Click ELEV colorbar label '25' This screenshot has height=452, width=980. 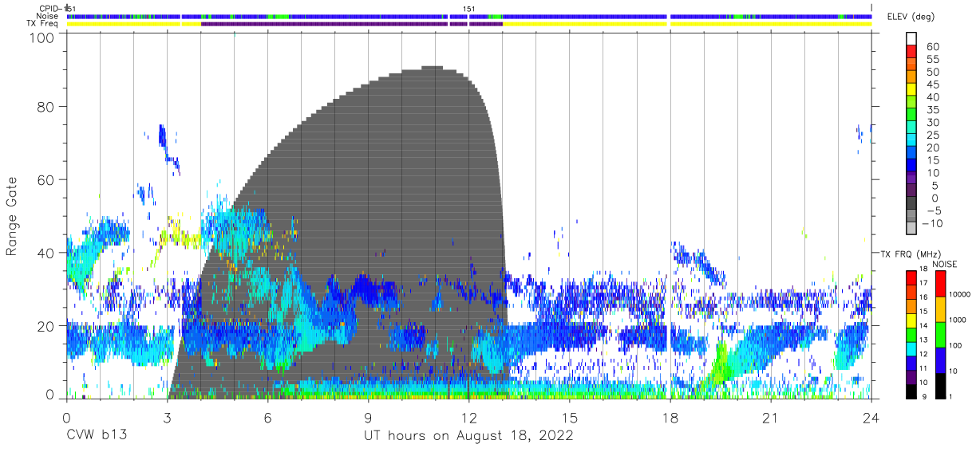pos(933,136)
